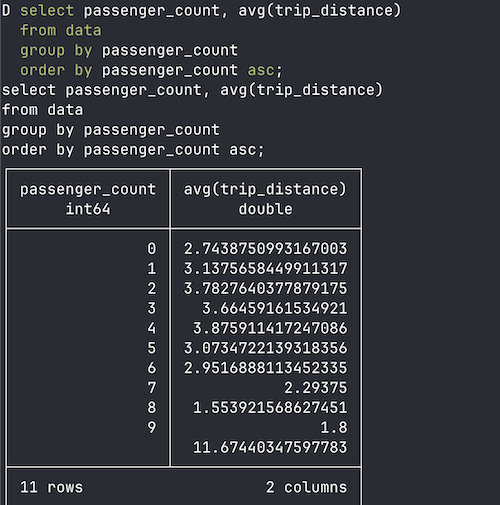This screenshot has height=505, width=500.
Task: Click passenger count cell 3
Action: pos(152,308)
